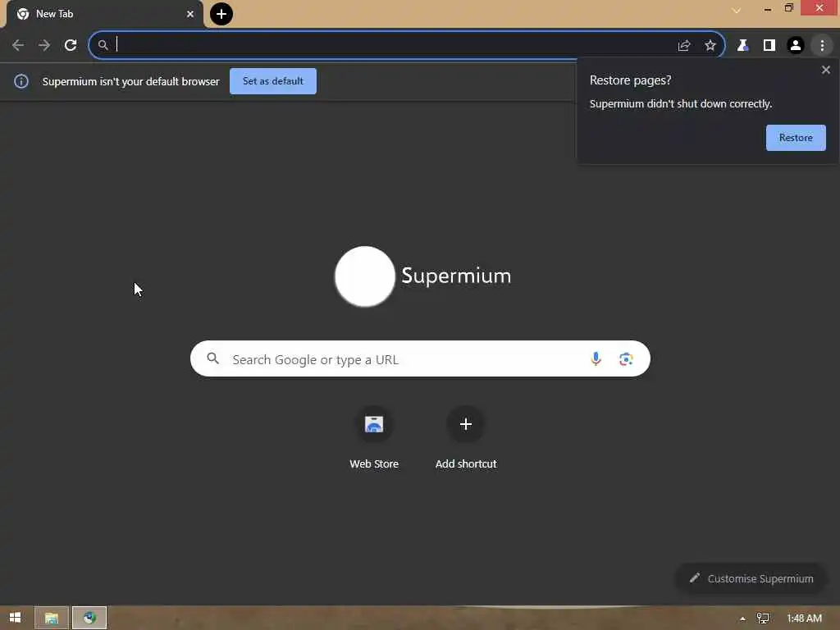Open the three-dot browser menu

[822, 46]
